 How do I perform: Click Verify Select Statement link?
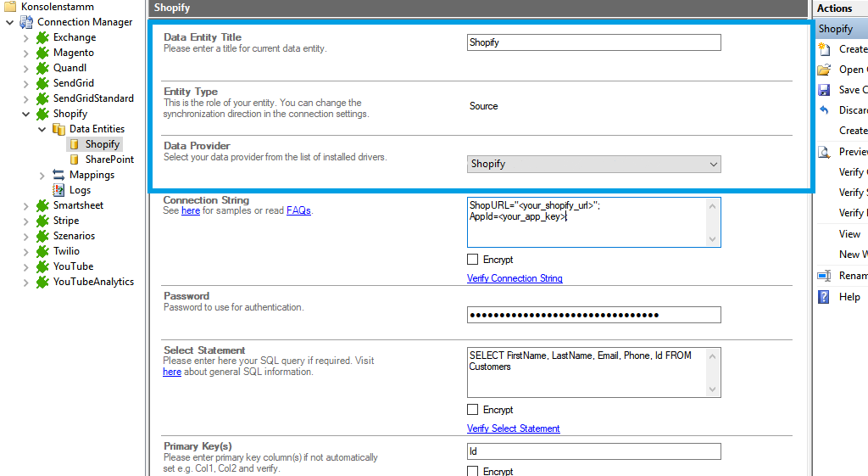pos(513,428)
